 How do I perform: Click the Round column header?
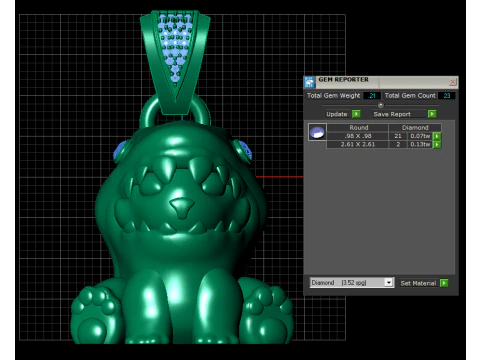(x=358, y=128)
